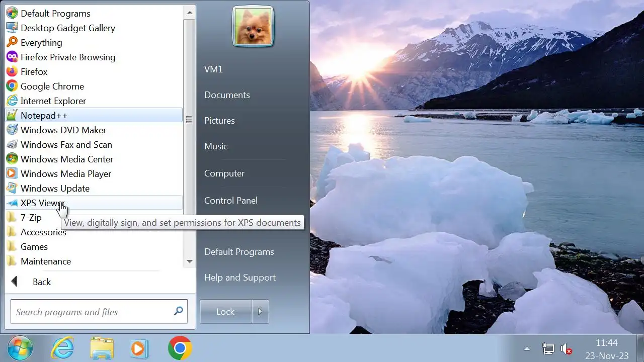
Task: Click the search magnifier icon
Action: point(178,311)
